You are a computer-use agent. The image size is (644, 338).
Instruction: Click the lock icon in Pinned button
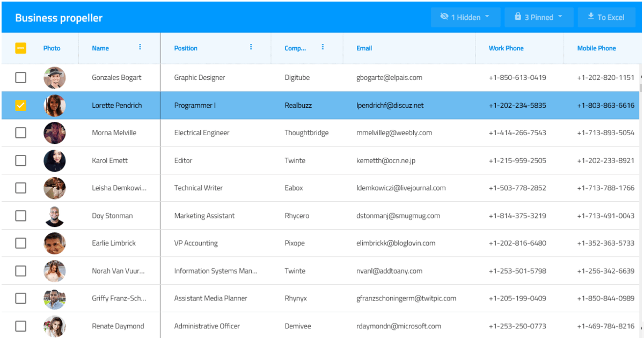coord(518,17)
